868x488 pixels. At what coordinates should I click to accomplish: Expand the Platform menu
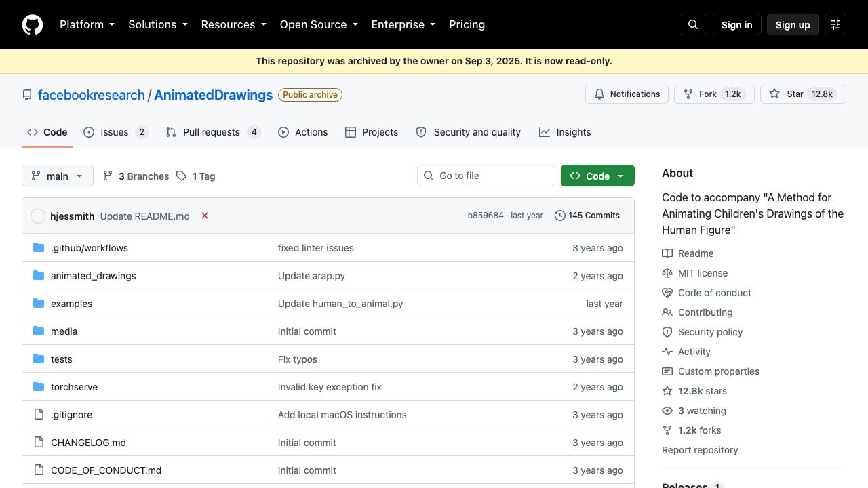[x=87, y=24]
